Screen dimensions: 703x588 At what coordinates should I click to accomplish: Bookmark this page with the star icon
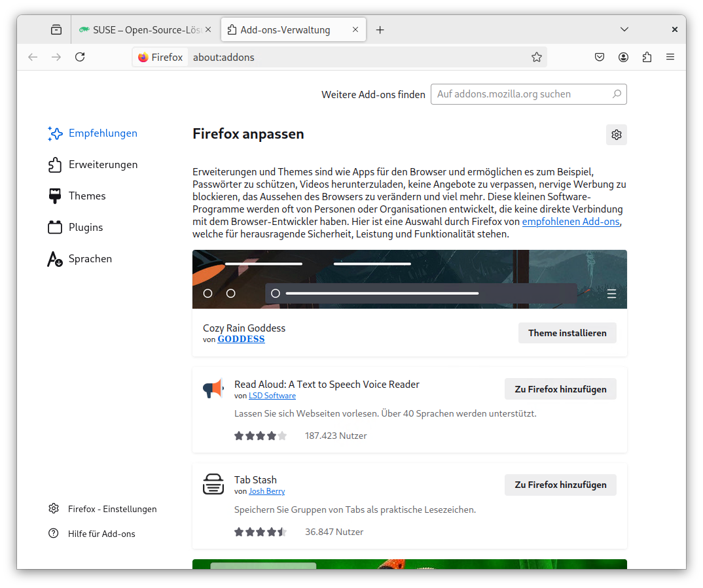click(x=537, y=57)
